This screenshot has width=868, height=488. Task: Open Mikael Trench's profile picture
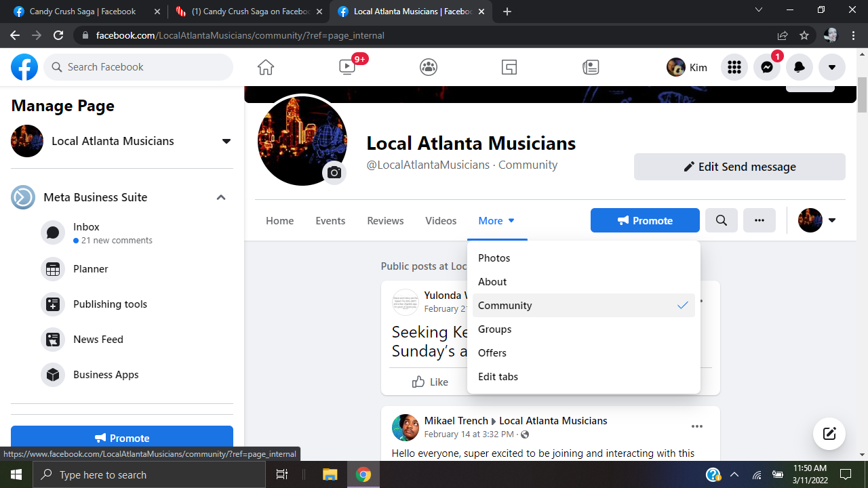tap(406, 428)
